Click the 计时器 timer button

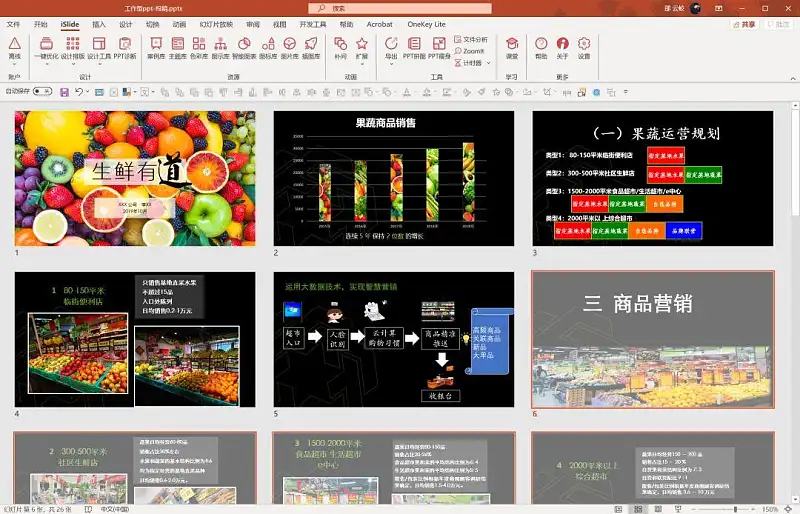[x=468, y=63]
